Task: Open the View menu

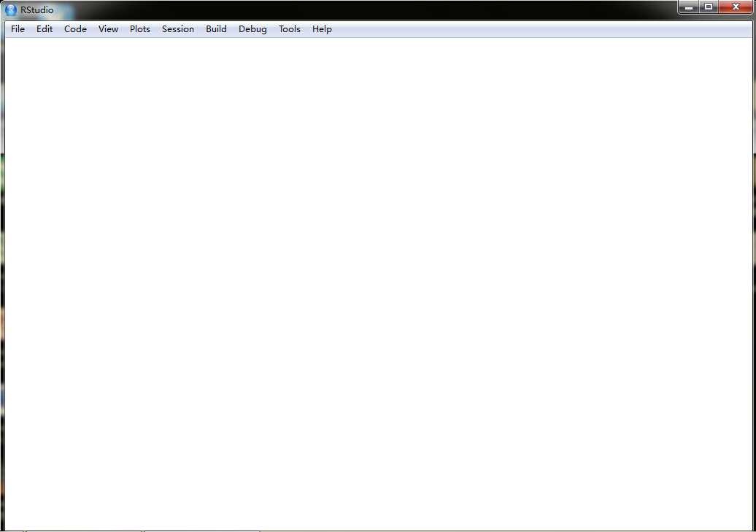Action: (x=108, y=29)
